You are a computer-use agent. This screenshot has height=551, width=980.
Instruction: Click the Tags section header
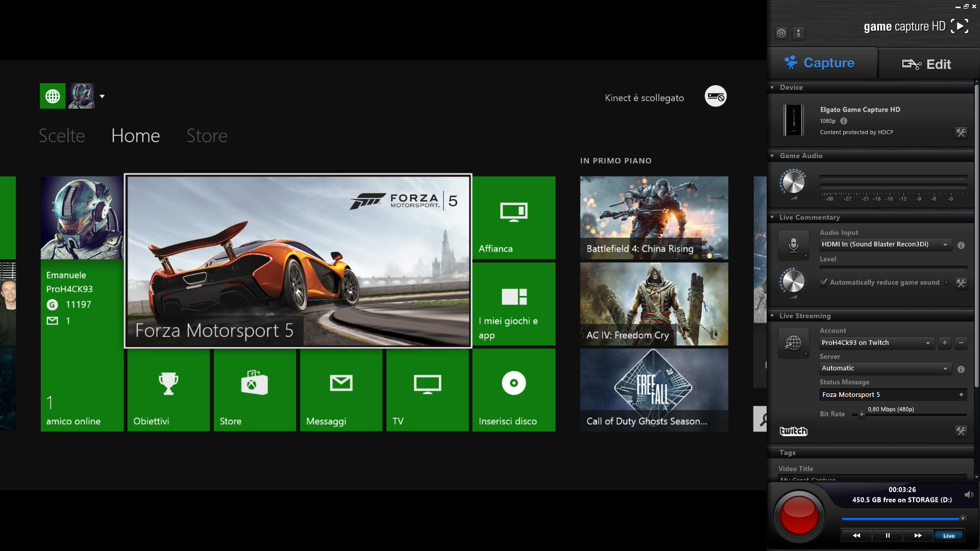point(870,453)
